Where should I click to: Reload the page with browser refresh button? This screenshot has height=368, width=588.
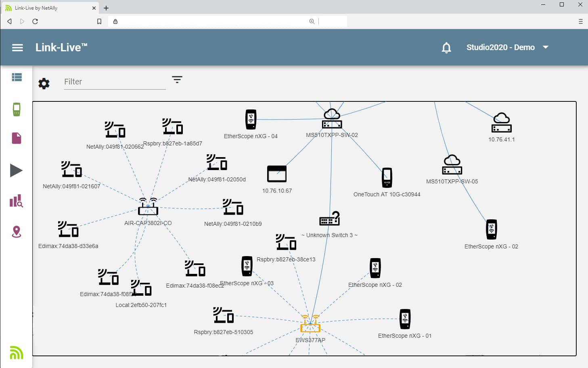pyautogui.click(x=35, y=21)
